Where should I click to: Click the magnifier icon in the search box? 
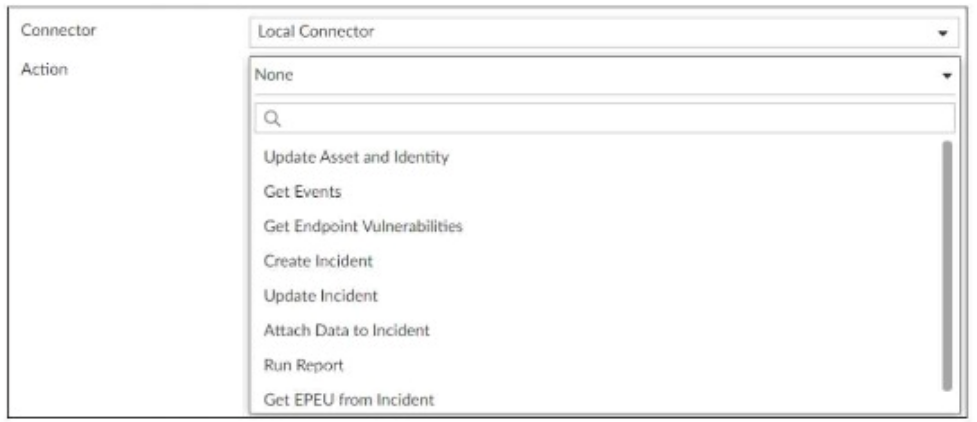(269, 119)
